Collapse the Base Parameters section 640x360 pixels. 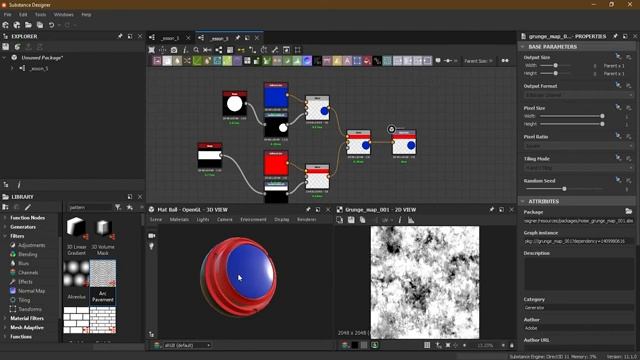coord(522,47)
